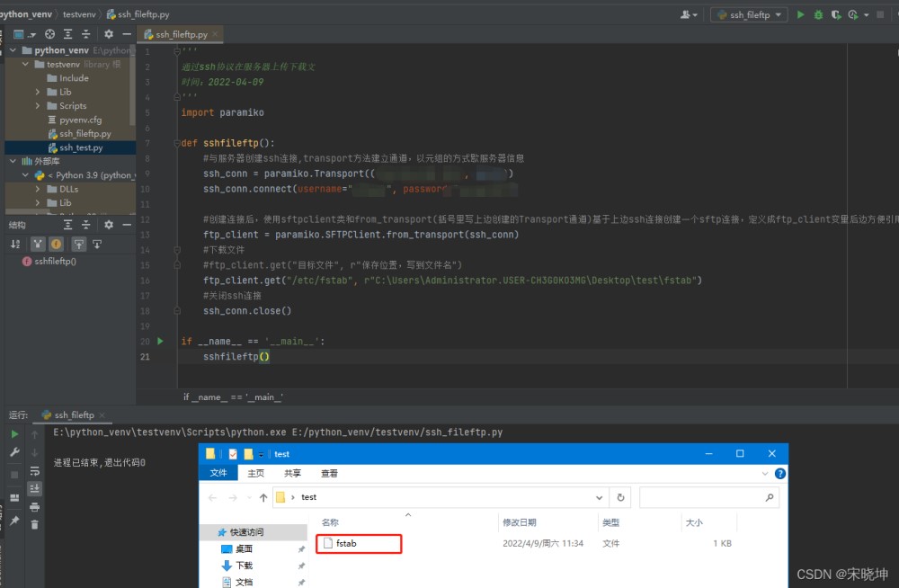Screen dimensions: 899x588
Task: Close the ssh_fileftp run tab
Action: pos(102,414)
